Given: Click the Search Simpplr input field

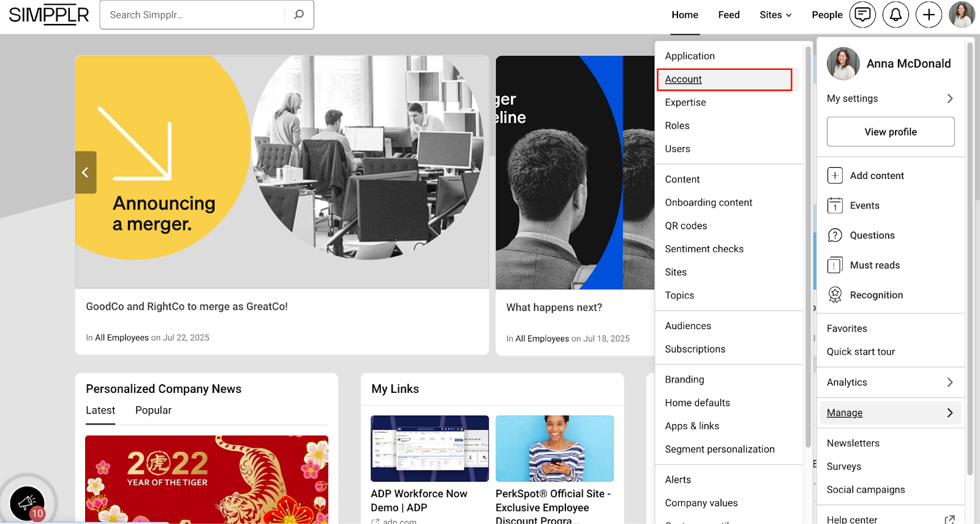Looking at the screenshot, I should click(193, 15).
